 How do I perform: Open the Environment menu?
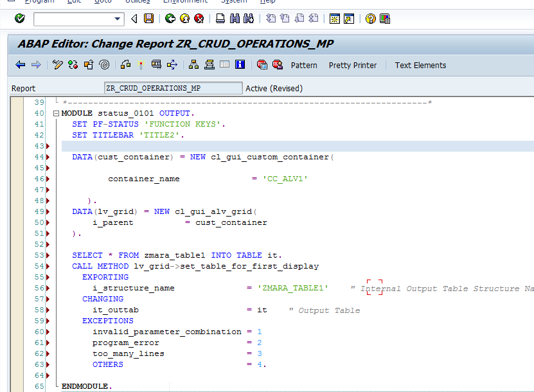click(185, 2)
